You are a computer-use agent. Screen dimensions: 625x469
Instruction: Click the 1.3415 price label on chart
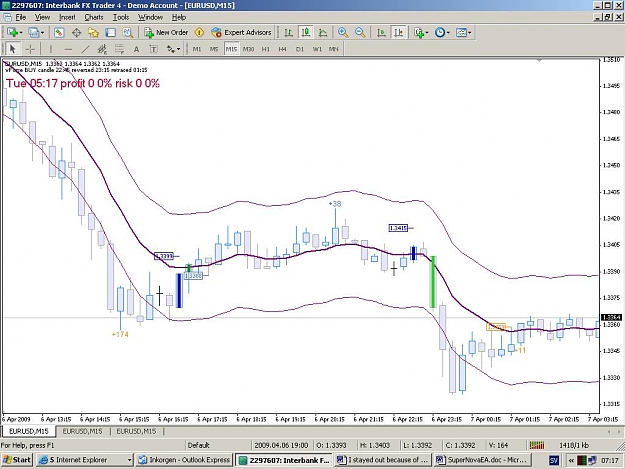click(398, 228)
